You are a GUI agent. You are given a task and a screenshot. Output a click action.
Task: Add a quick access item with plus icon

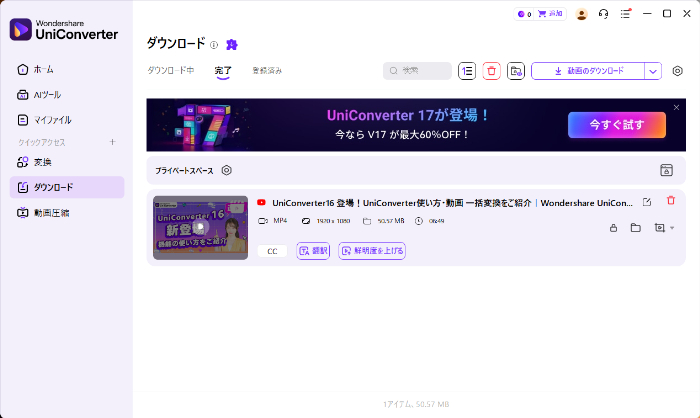pos(112,142)
